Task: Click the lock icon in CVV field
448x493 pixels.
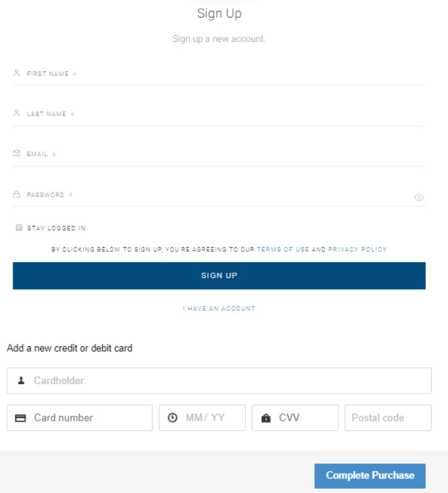Action: [x=266, y=418]
